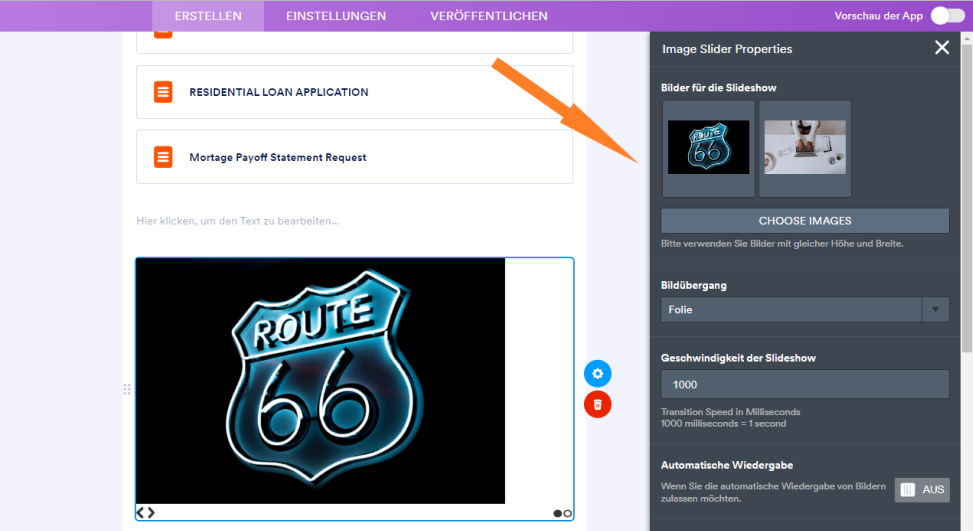Toggle the Automatische Wiedergabe AUS switch
The height and width of the screenshot is (531, 973).
point(922,490)
